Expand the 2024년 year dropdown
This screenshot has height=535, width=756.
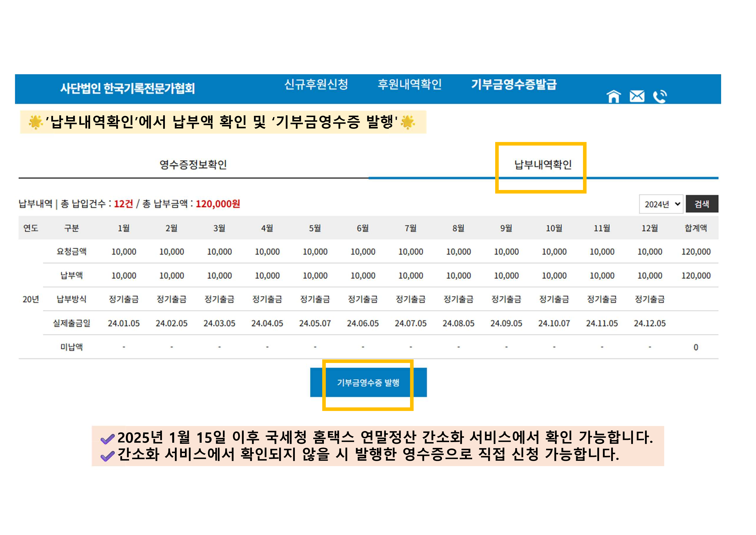tap(661, 204)
